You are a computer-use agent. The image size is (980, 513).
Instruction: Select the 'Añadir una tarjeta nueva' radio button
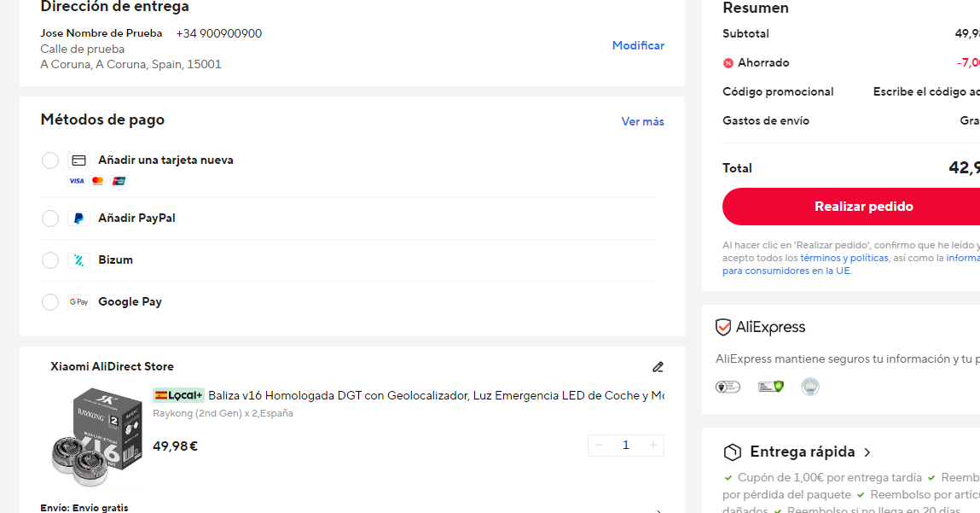[x=50, y=160]
